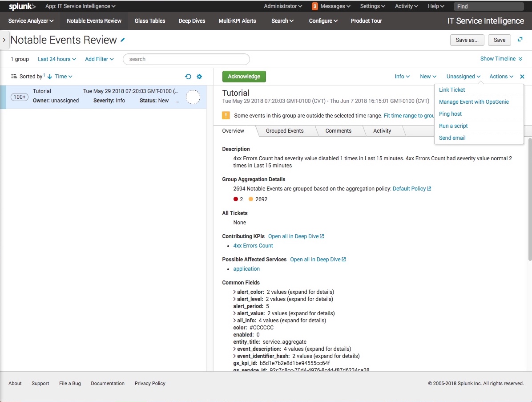Image resolution: width=532 pixels, height=402 pixels.
Task: Click the dashed circle in Tutorial row
Action: tap(193, 97)
